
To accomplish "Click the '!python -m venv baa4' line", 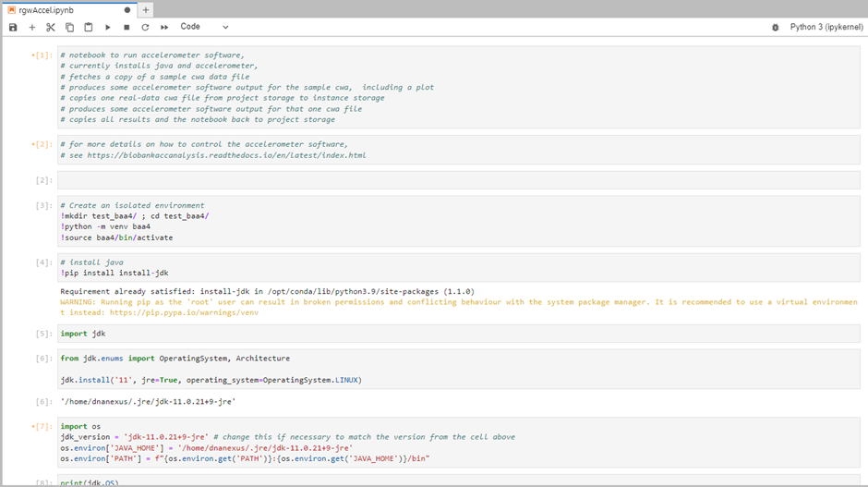I will point(105,226).
